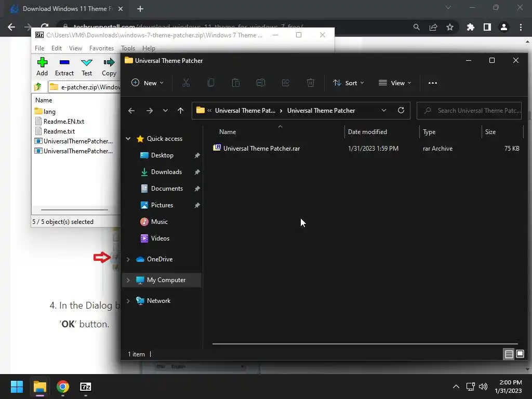Expand the My Computer tree node
Screen dimensions: 532x399
click(128, 280)
